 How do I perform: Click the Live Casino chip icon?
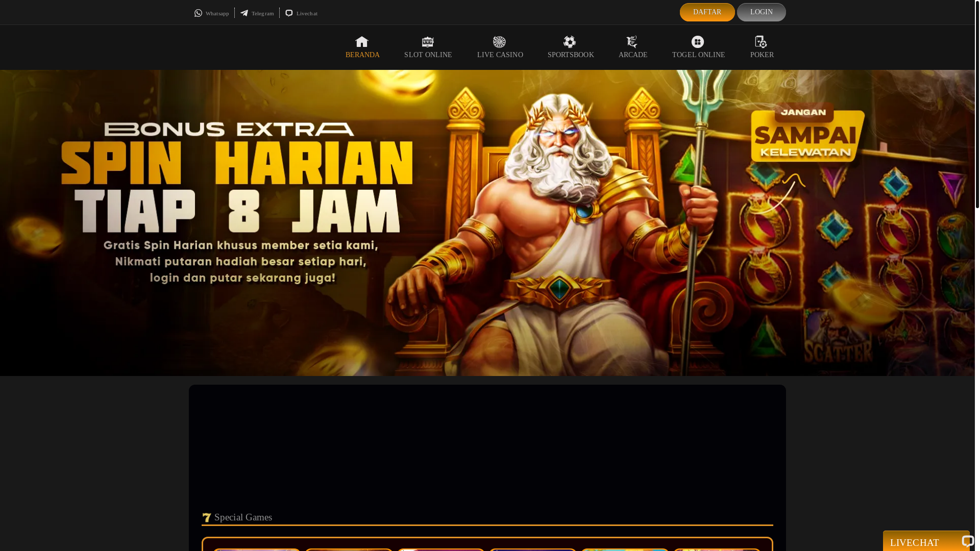click(x=499, y=42)
